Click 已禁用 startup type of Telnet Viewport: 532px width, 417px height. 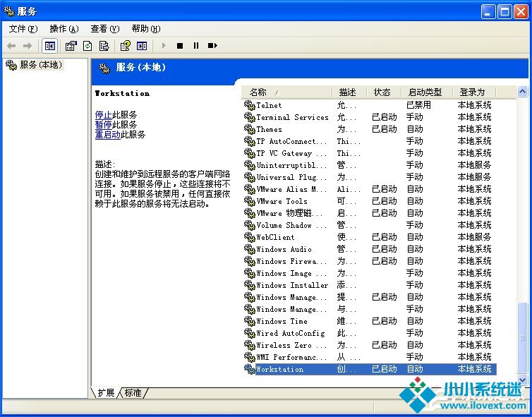[x=418, y=105]
